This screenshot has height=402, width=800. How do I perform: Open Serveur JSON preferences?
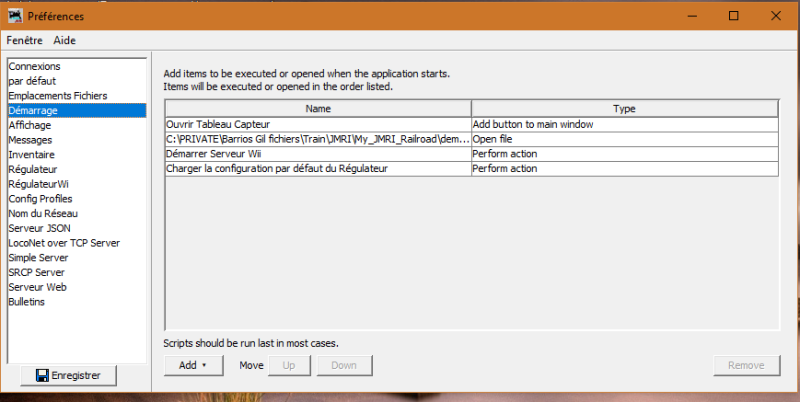pos(39,228)
